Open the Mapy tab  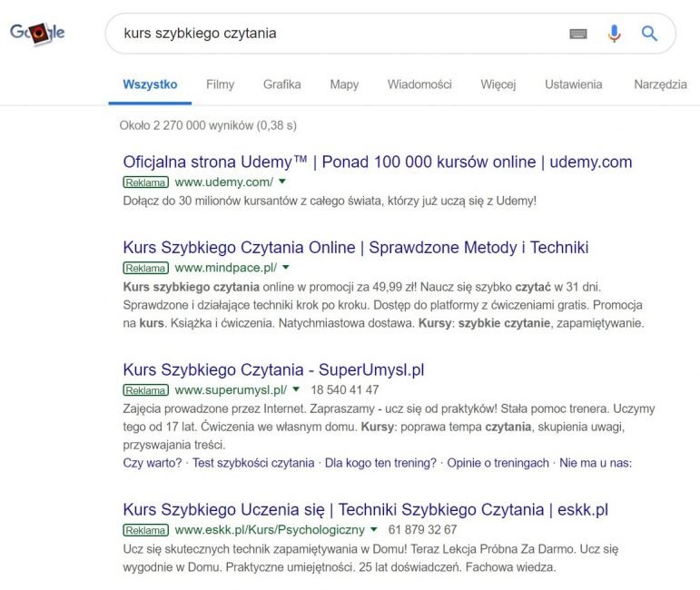[x=344, y=84]
